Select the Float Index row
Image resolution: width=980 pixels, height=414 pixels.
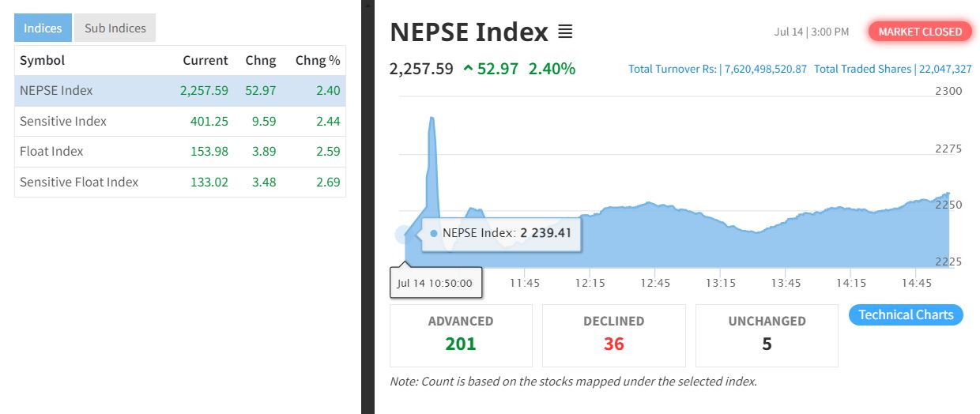coord(180,151)
